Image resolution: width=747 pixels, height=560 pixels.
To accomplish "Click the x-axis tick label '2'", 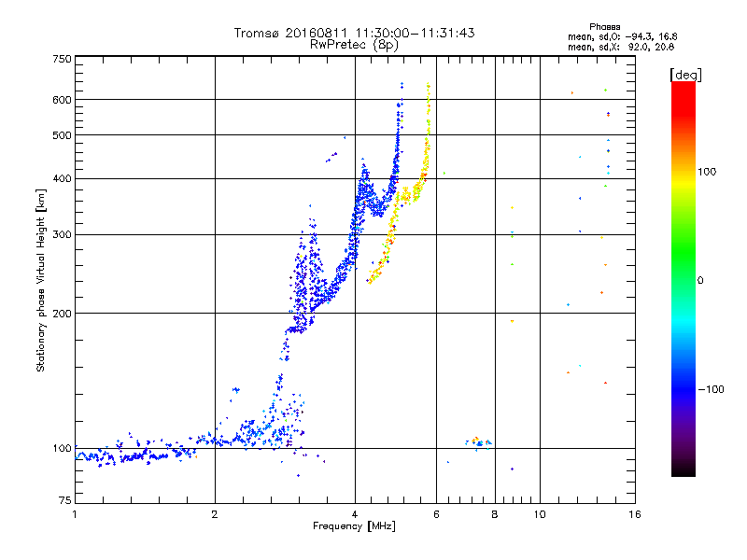I will tap(215, 514).
